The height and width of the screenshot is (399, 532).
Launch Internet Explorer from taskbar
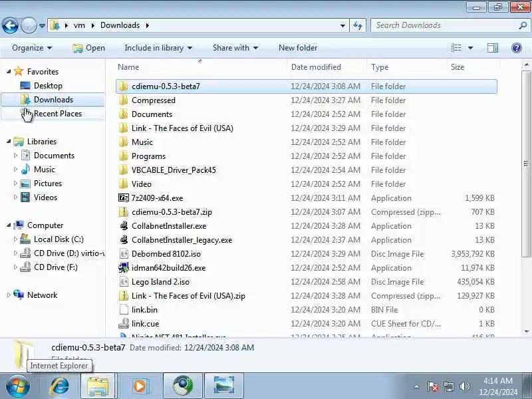point(59,386)
